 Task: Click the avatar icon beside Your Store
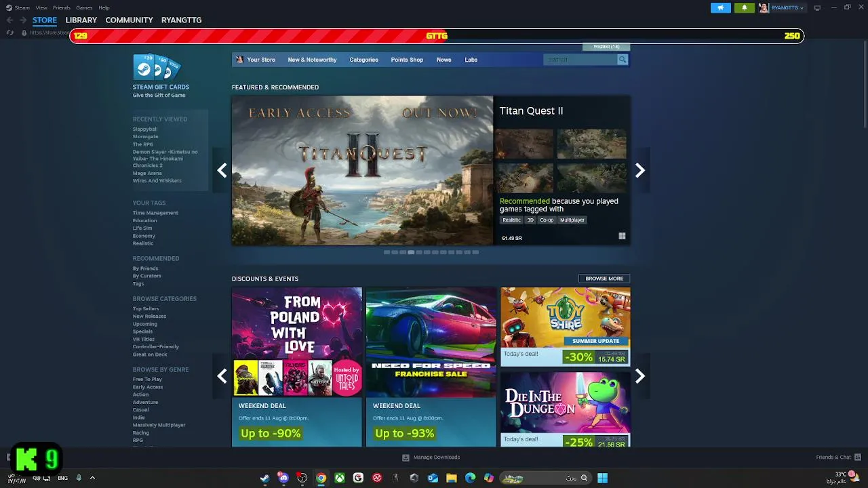[239, 60]
